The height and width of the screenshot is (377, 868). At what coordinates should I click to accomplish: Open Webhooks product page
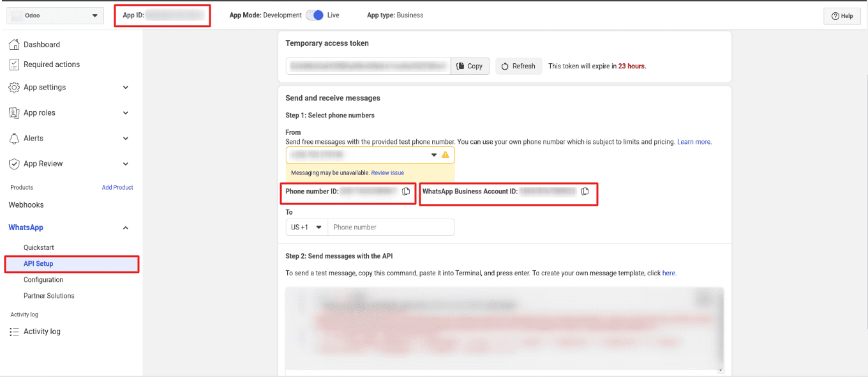26,205
